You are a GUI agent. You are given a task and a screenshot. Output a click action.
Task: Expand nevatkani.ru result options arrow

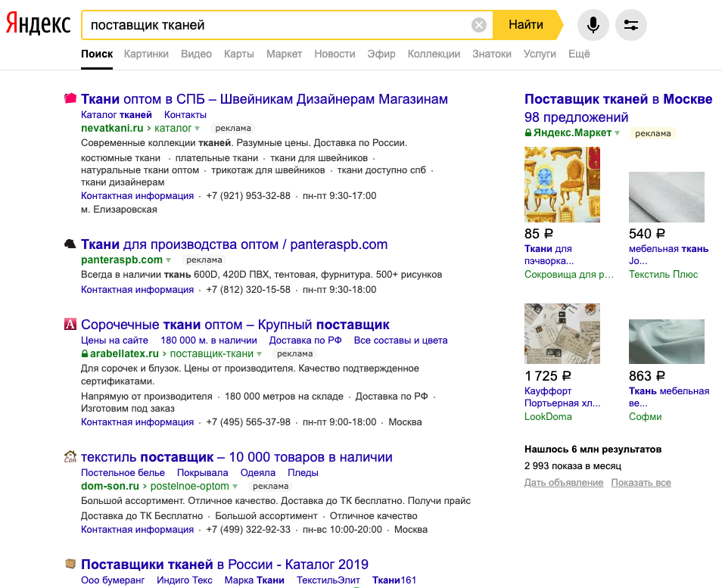point(197,129)
